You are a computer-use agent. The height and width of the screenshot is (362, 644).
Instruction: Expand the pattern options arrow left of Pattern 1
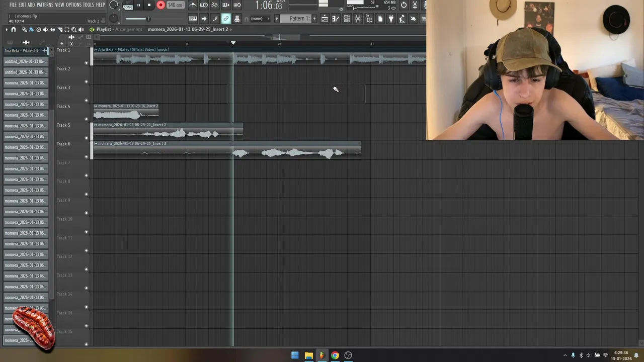[277, 19]
